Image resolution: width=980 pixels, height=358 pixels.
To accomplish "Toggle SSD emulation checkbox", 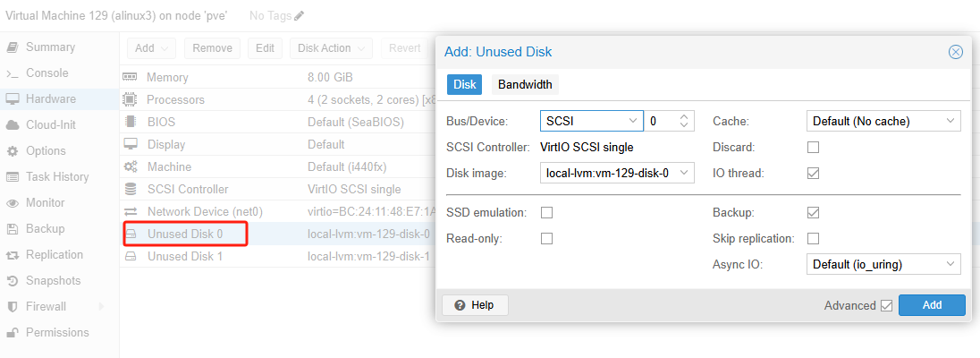I will (547, 212).
